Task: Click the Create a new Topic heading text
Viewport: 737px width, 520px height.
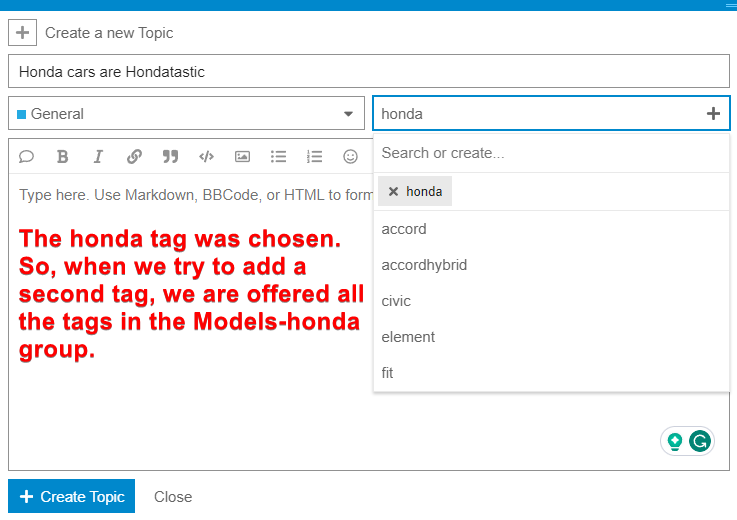Action: (109, 33)
